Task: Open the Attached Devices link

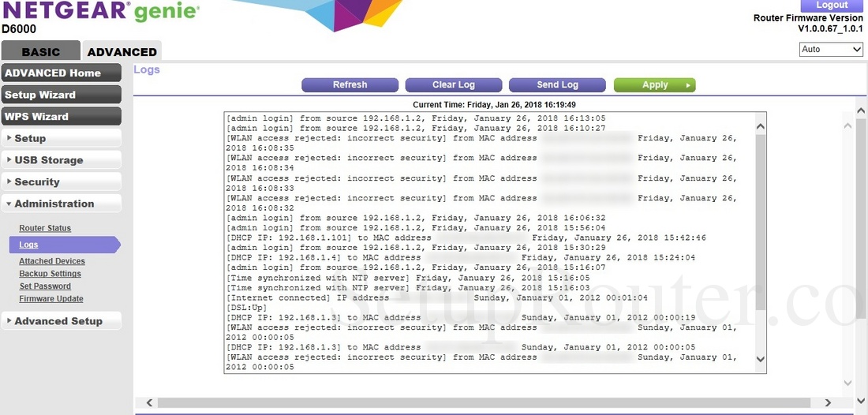Action: (x=52, y=261)
